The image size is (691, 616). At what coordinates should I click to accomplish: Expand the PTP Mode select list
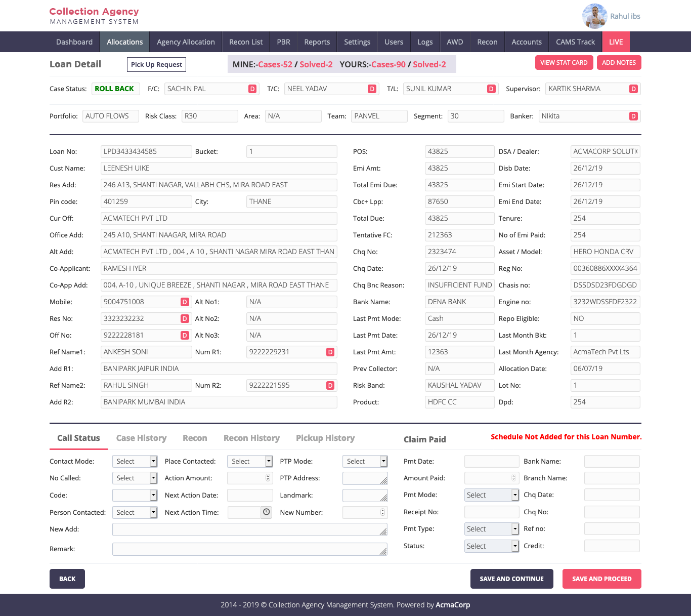(365, 462)
